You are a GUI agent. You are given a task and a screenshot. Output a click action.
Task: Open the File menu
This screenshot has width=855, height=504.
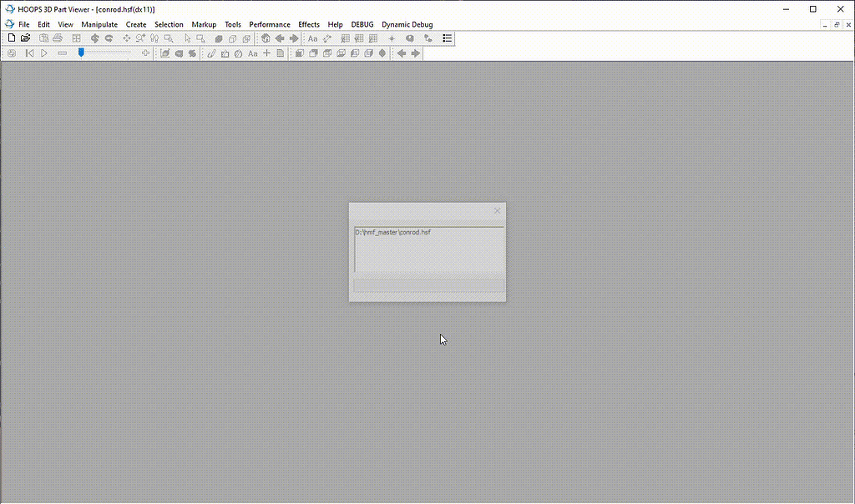pos(23,24)
